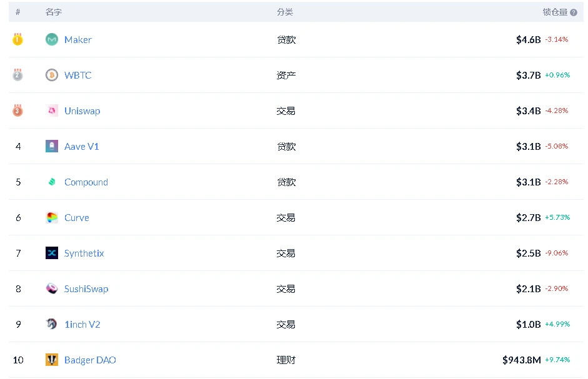This screenshot has height=379, width=588.
Task: Click the 名字 column header
Action: (54, 12)
